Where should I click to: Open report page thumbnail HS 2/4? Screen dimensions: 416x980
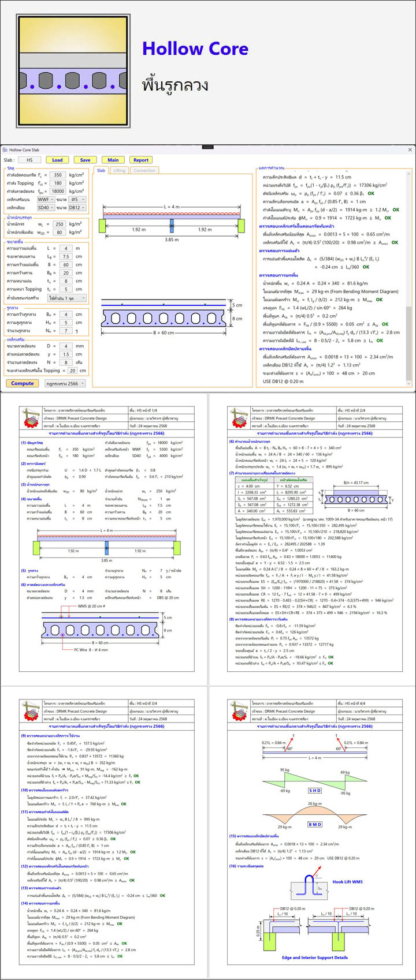[x=312, y=539]
